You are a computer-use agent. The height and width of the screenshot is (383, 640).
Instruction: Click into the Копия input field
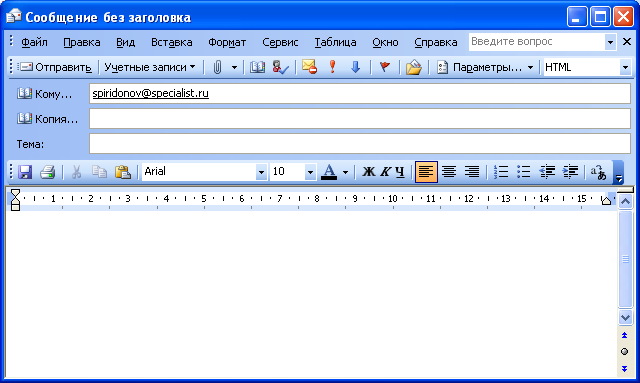point(360,118)
